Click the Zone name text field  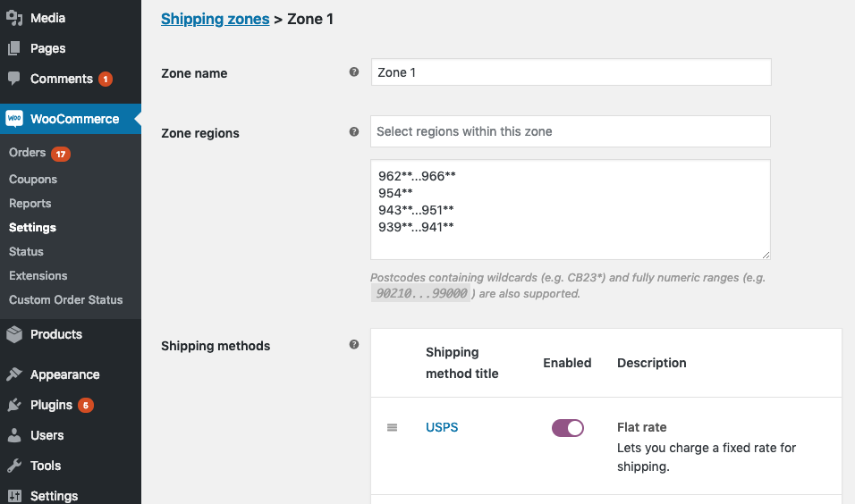(x=571, y=71)
